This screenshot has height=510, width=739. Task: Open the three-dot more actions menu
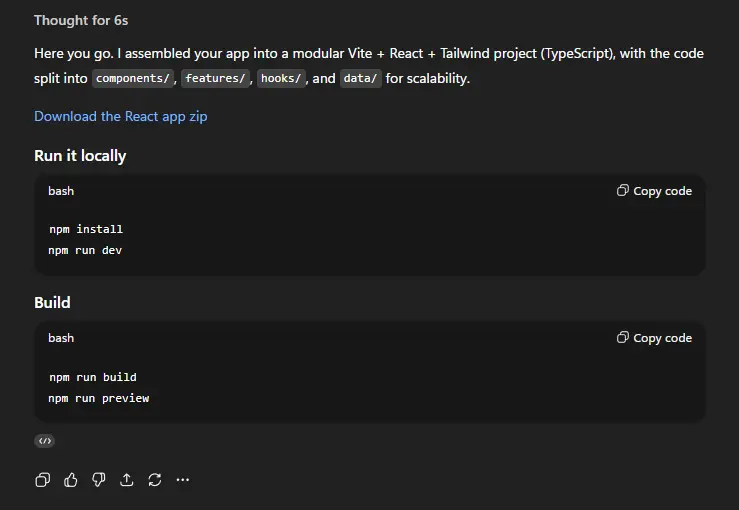coord(182,480)
